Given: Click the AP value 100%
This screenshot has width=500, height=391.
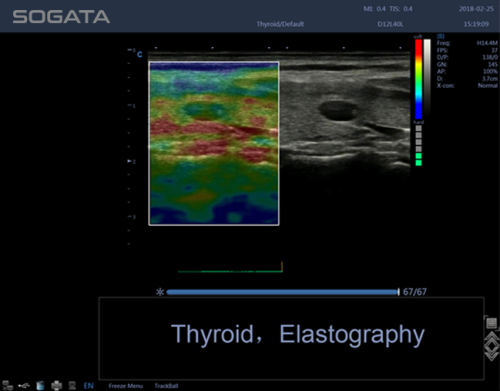Looking at the screenshot, I should 490,71.
